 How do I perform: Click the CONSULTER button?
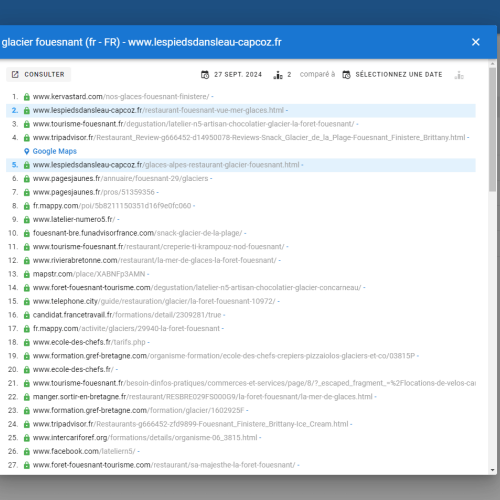(x=38, y=74)
